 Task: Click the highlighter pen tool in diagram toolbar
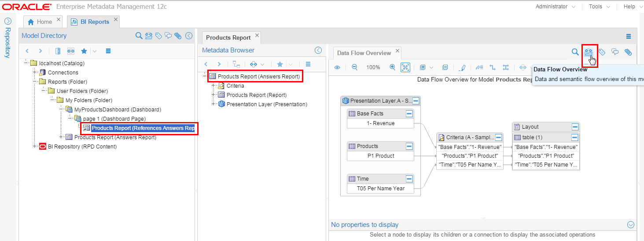click(x=462, y=67)
